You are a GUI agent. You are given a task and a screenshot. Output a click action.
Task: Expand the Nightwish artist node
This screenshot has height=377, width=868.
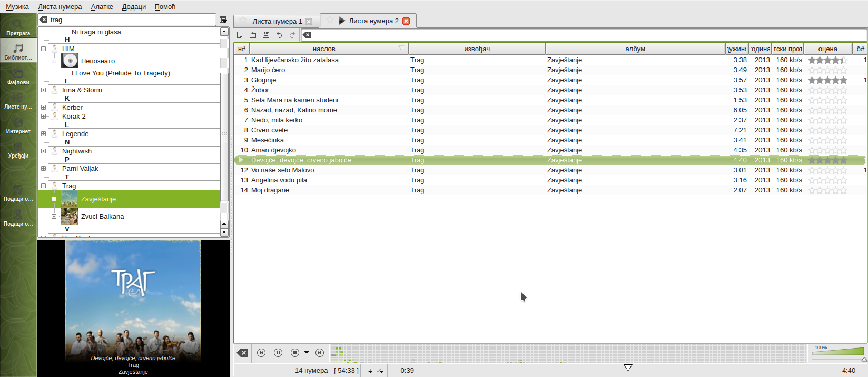[x=44, y=151]
